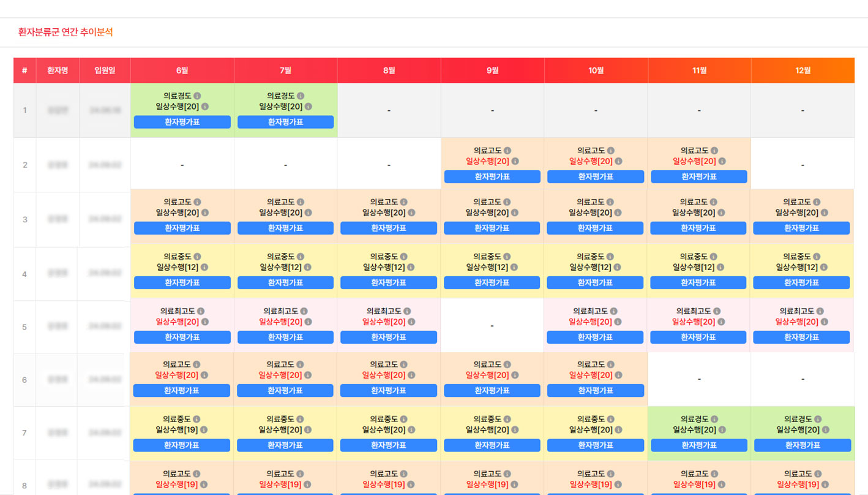Open 환자평가표 for patient 7 in 12월

coord(802,445)
